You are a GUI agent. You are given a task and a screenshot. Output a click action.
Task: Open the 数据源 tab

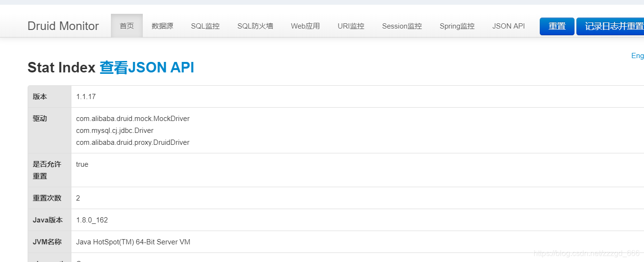click(x=162, y=26)
